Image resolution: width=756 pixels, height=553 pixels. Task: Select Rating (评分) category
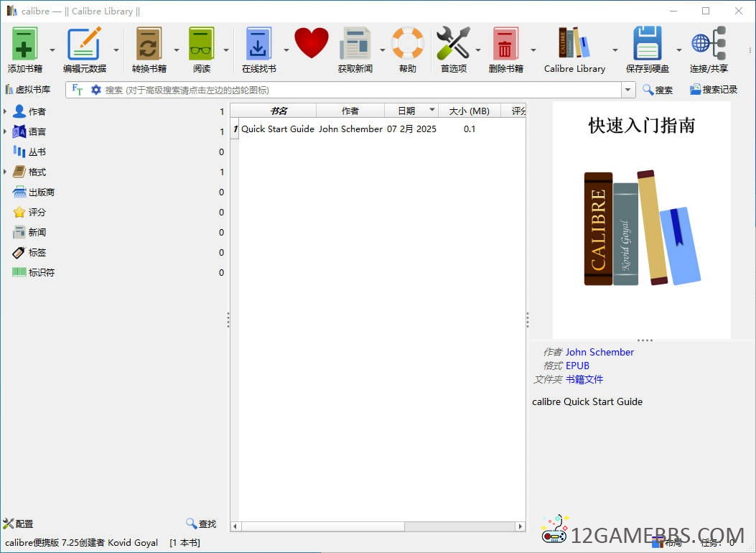(37, 212)
